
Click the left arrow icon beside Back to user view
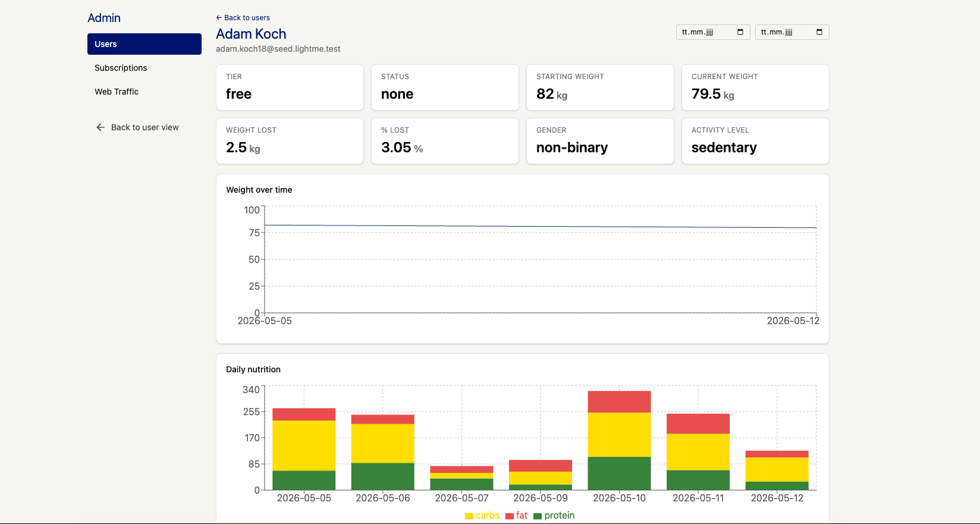(x=100, y=127)
